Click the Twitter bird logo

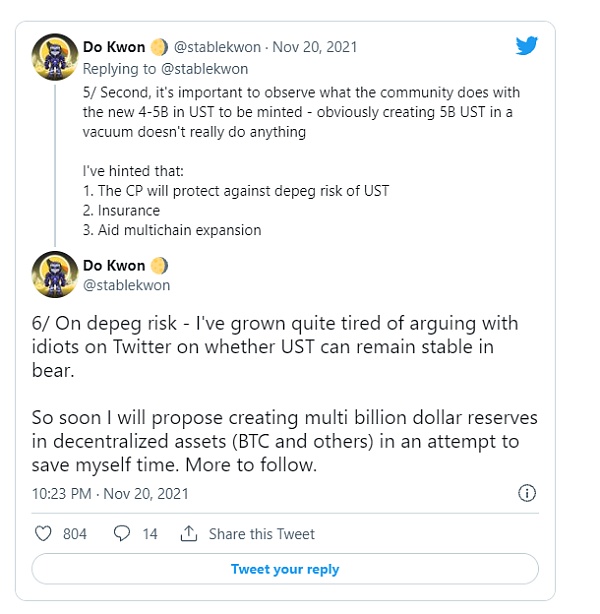[527, 46]
